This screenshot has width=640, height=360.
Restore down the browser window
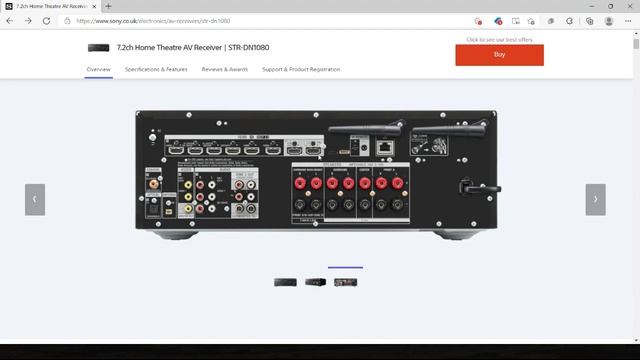point(611,6)
